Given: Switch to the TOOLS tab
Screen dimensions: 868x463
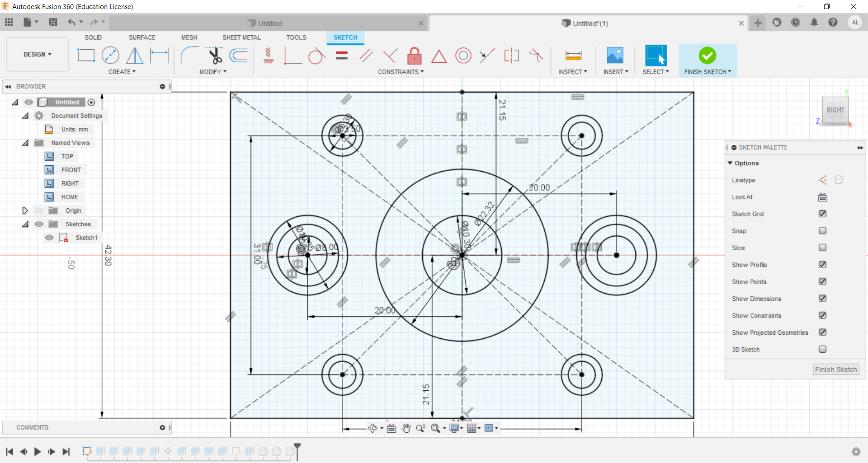Looking at the screenshot, I should (296, 37).
